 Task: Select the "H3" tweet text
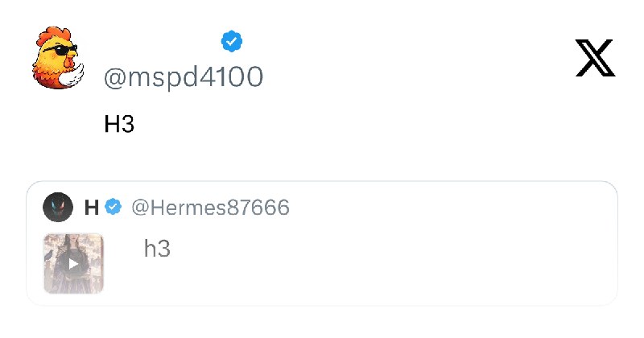(x=119, y=124)
